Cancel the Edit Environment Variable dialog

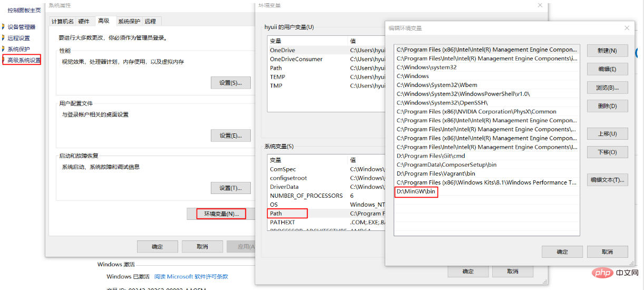tap(607, 252)
